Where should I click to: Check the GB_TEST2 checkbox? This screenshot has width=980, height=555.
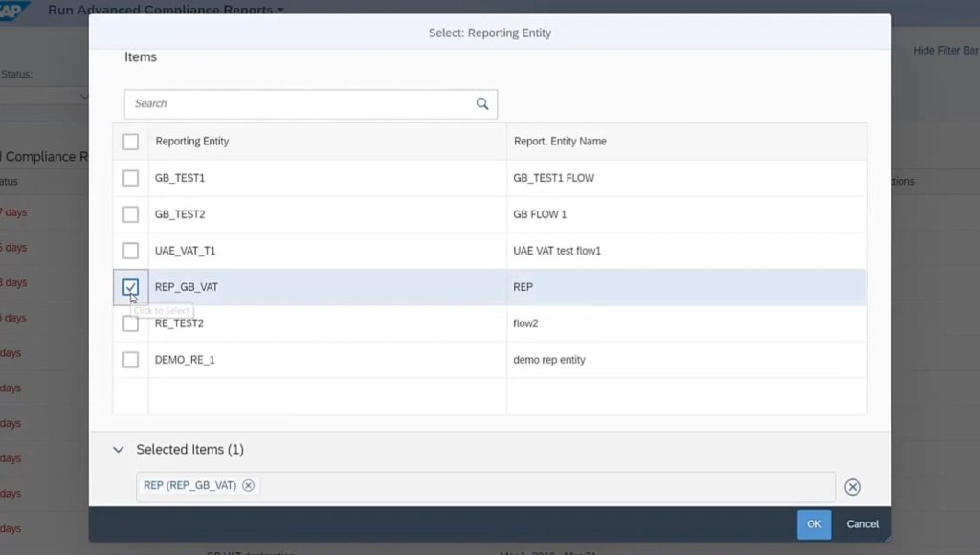[x=131, y=214]
